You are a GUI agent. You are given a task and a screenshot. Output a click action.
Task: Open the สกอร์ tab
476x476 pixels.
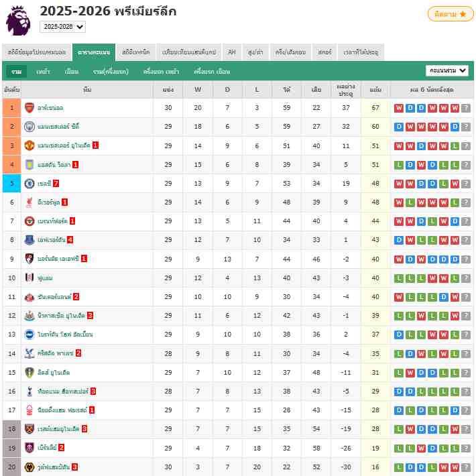pyautogui.click(x=325, y=52)
